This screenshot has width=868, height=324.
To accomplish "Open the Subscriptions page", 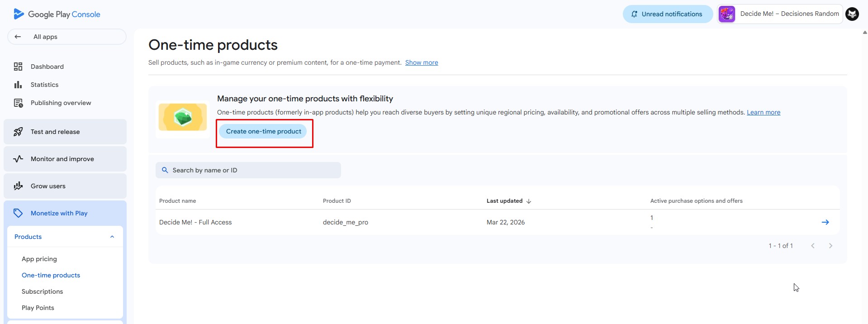I will click(42, 291).
